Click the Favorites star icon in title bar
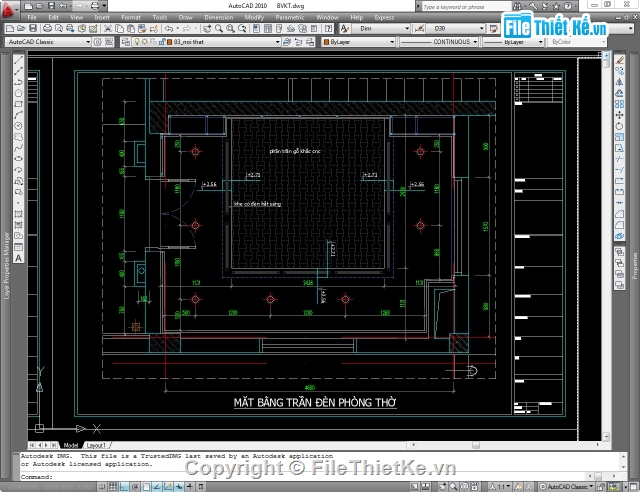Screen dimensions: 640x492 556,6
